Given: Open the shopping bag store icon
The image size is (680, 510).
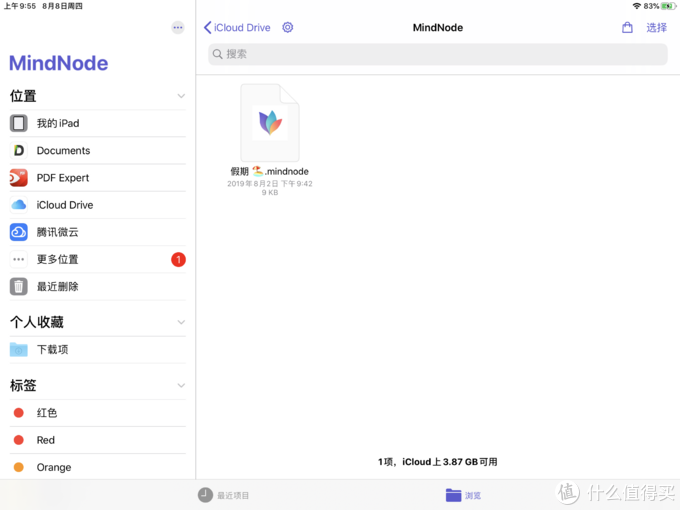Looking at the screenshot, I should [627, 28].
